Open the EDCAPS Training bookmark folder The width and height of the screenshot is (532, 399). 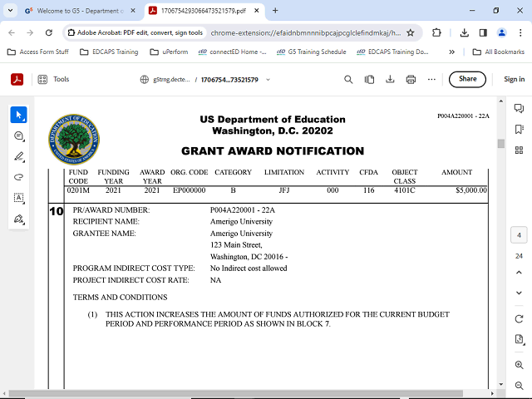[x=109, y=52]
